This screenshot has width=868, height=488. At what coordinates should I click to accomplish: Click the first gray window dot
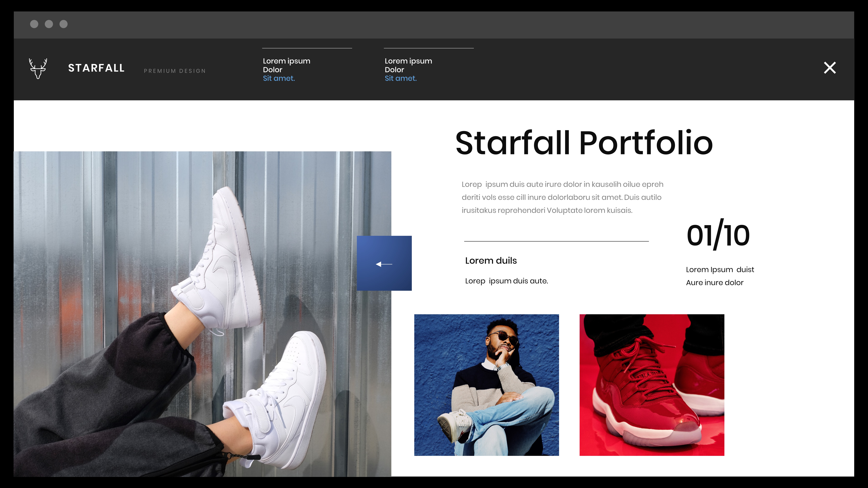click(34, 24)
